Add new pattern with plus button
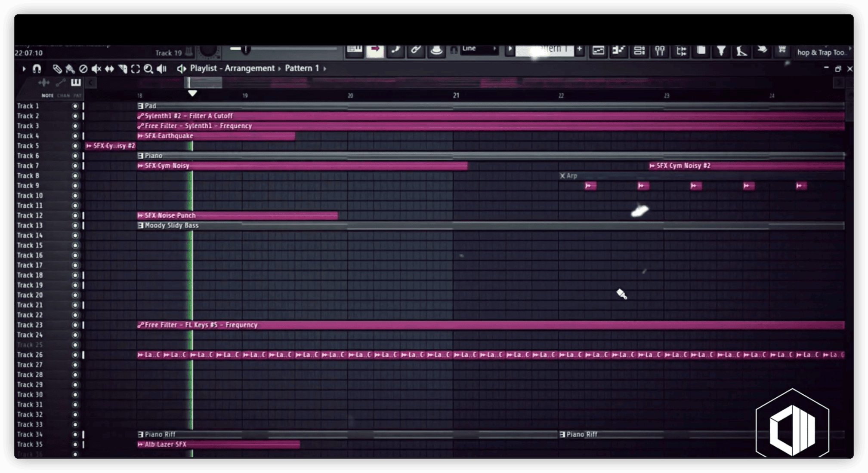 (579, 49)
